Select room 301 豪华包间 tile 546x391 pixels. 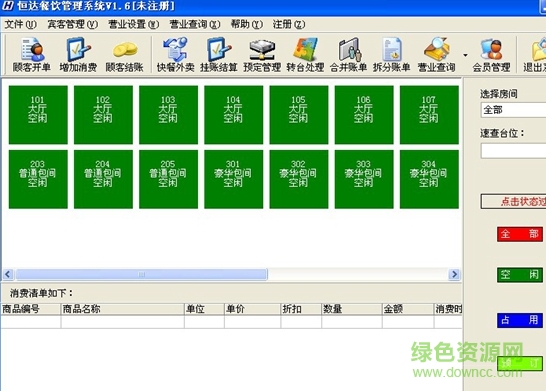233,179
